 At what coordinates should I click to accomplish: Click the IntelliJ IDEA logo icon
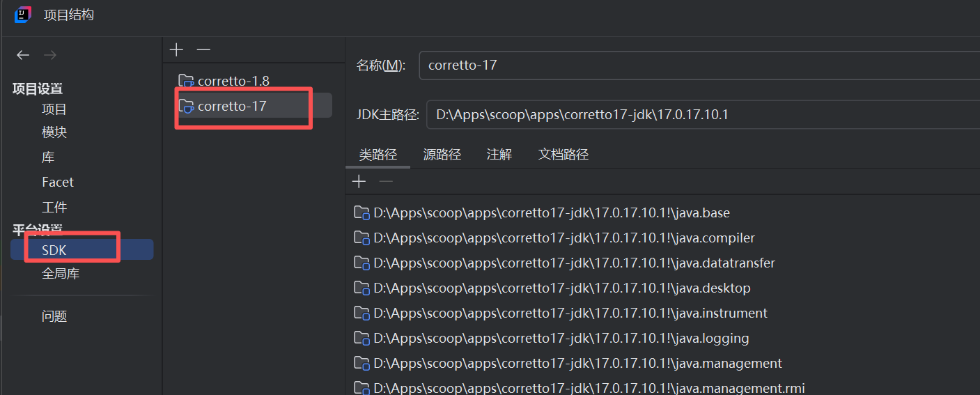click(x=23, y=15)
